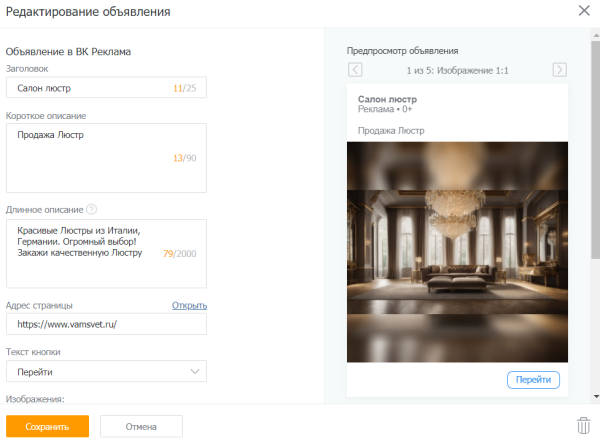600x441 pixels.
Task: Expand the button text dropdown arrow
Action: coord(194,372)
